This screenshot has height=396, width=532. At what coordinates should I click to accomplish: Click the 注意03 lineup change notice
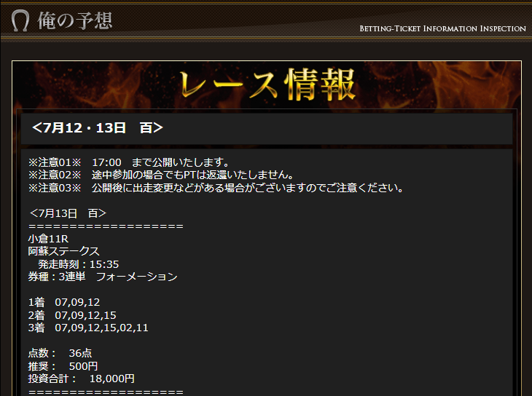click(216, 188)
